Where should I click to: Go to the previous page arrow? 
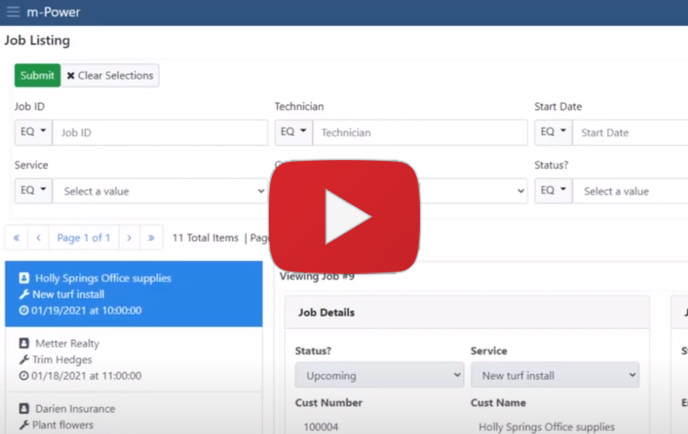click(38, 238)
